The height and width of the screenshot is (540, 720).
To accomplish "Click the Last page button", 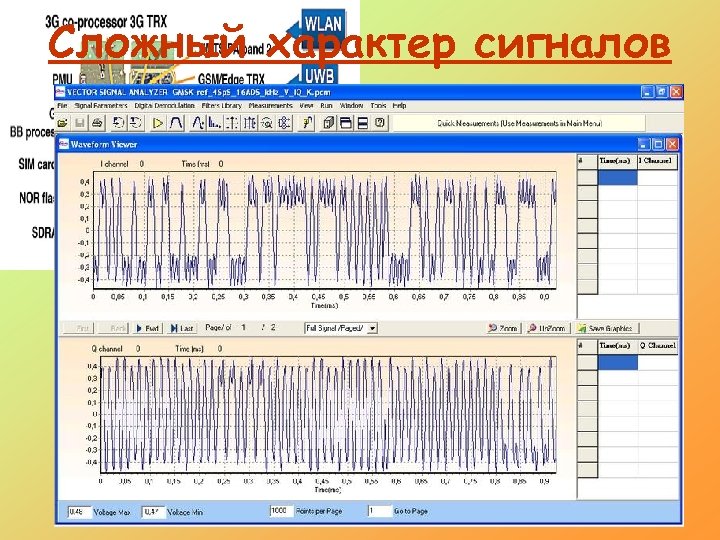I will point(182,328).
